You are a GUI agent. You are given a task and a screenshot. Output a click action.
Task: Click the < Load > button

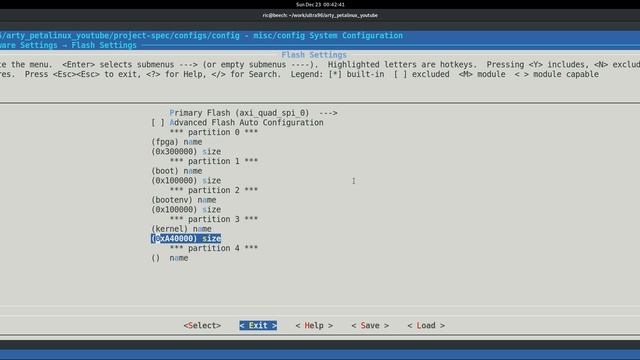coord(426,325)
